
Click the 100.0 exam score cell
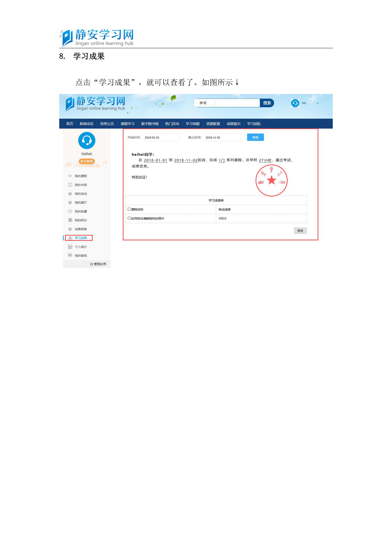[261, 218]
